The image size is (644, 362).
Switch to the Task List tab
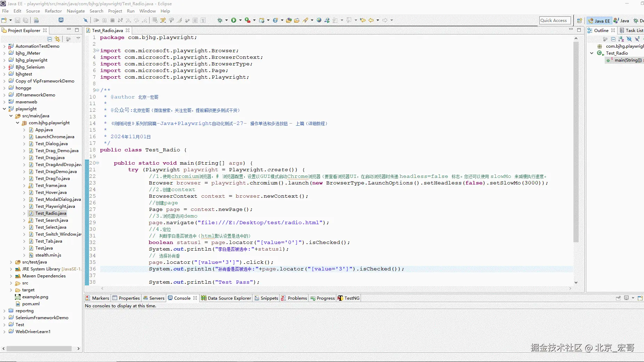[x=631, y=30]
